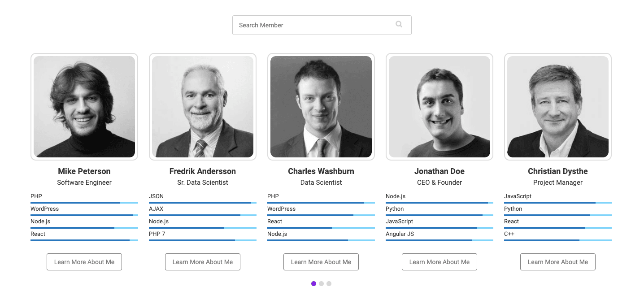Click Christian Dysthe's profile photo

point(558,107)
